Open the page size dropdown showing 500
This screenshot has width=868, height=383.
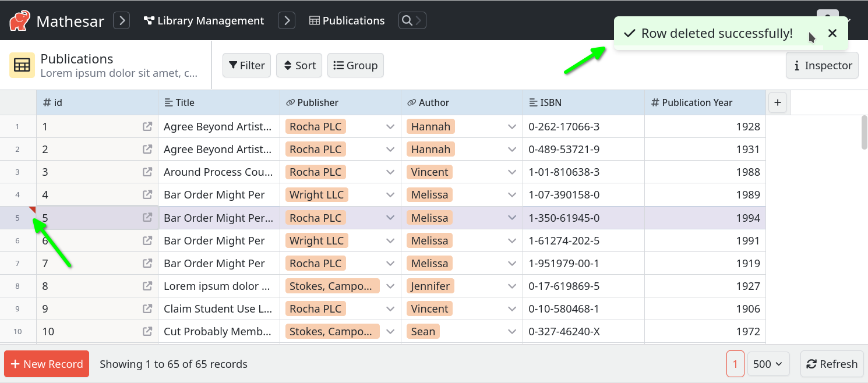[x=768, y=364]
